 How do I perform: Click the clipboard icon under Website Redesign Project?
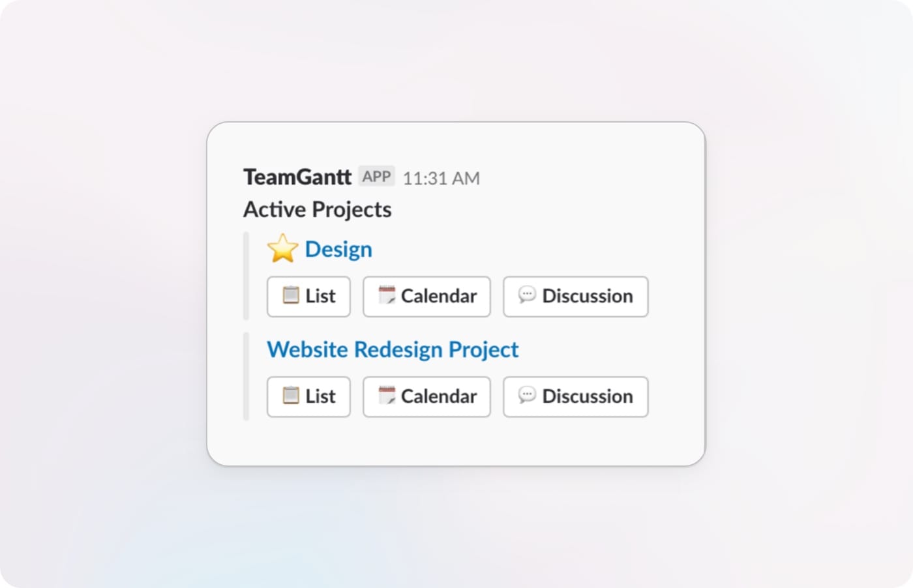click(291, 396)
